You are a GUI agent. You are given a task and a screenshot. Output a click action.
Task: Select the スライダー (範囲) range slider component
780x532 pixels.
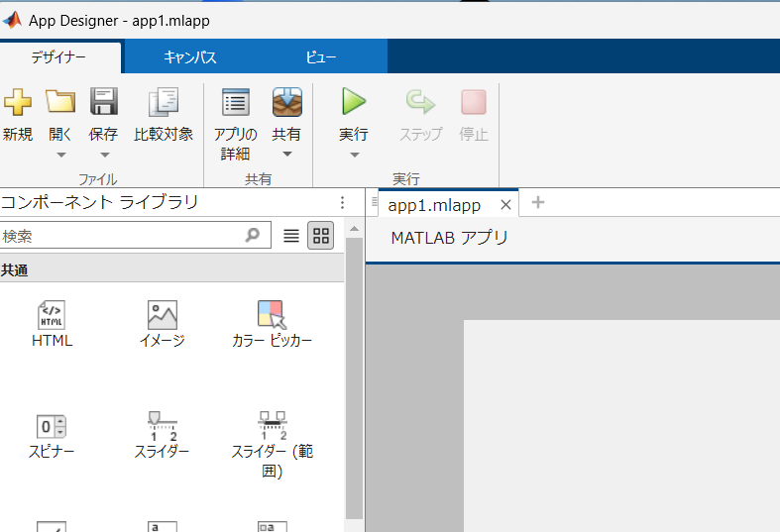(x=273, y=445)
